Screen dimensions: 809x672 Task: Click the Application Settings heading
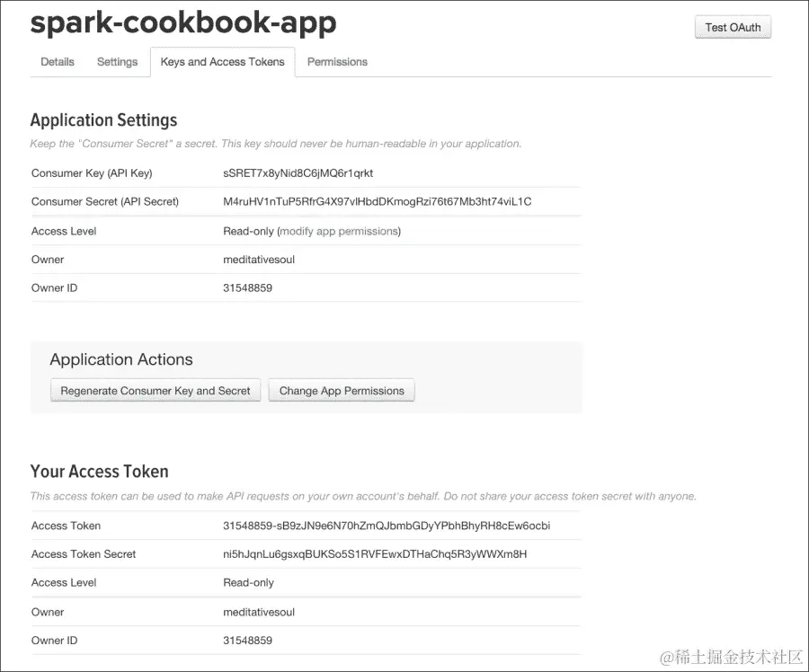103,119
